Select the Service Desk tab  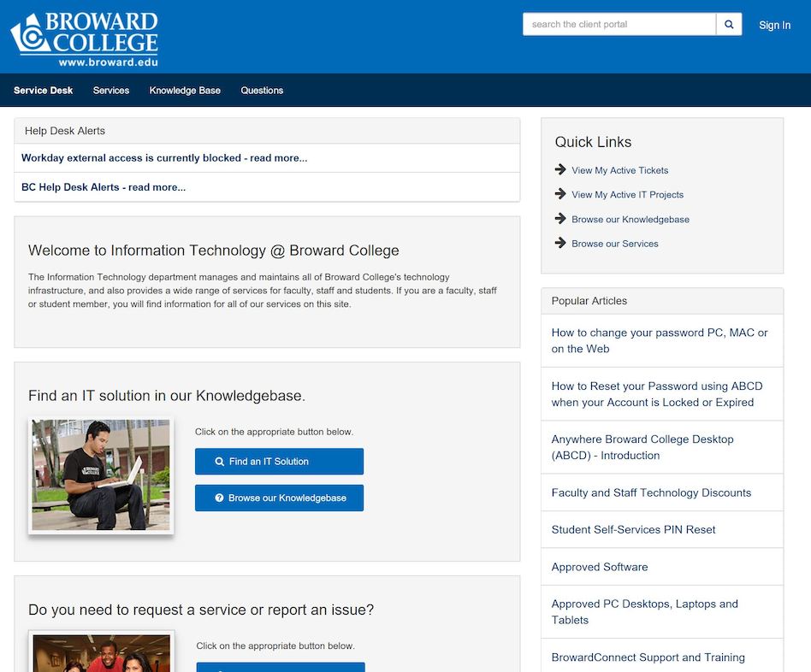[x=44, y=90]
